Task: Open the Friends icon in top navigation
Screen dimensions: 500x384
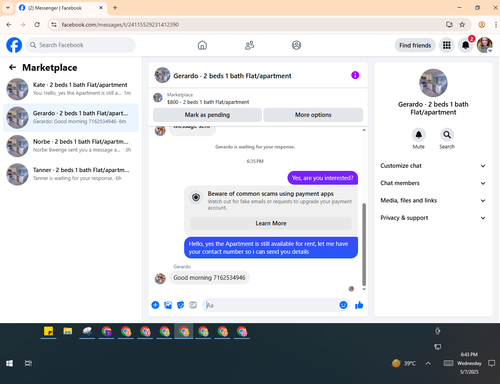Action: (249, 45)
